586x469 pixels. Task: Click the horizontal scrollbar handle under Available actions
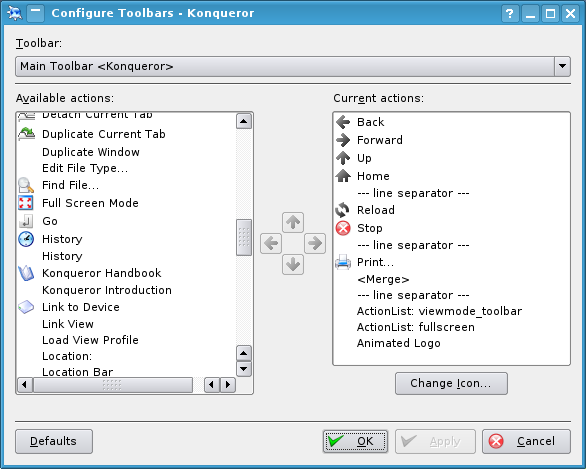click(112, 385)
